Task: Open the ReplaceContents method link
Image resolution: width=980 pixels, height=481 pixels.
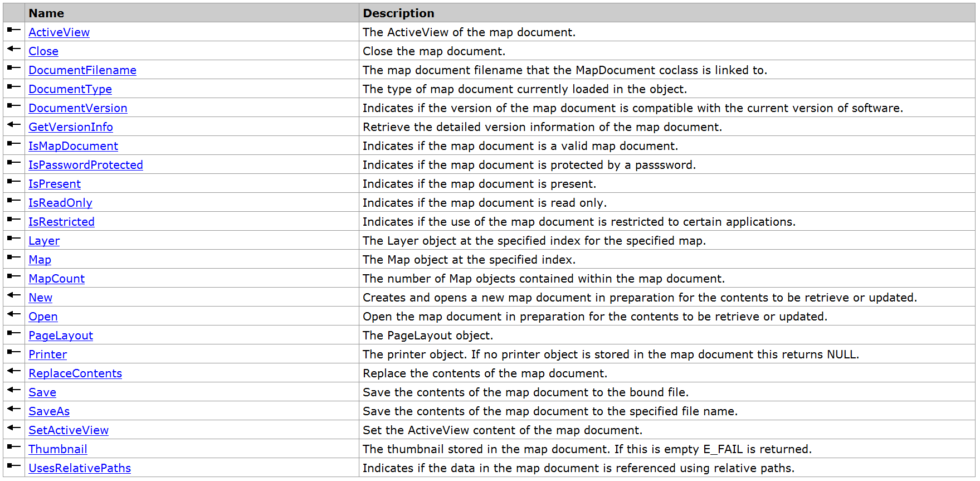Action: 75,373
